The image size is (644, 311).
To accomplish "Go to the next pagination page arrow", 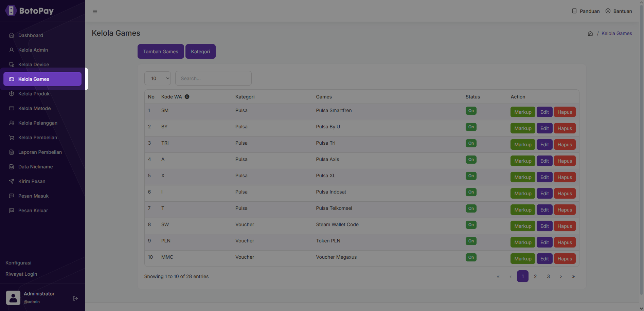I will pyautogui.click(x=561, y=276).
